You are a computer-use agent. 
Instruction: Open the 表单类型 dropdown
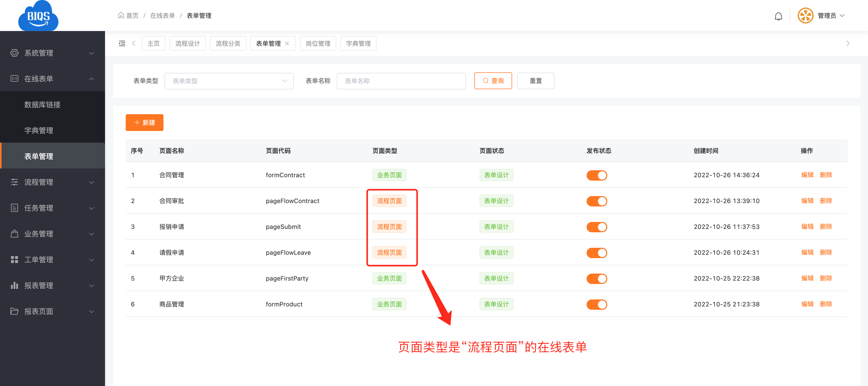pos(229,81)
